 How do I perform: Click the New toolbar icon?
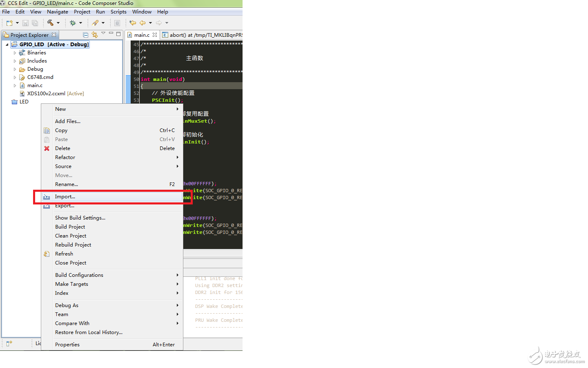pyautogui.click(x=9, y=23)
